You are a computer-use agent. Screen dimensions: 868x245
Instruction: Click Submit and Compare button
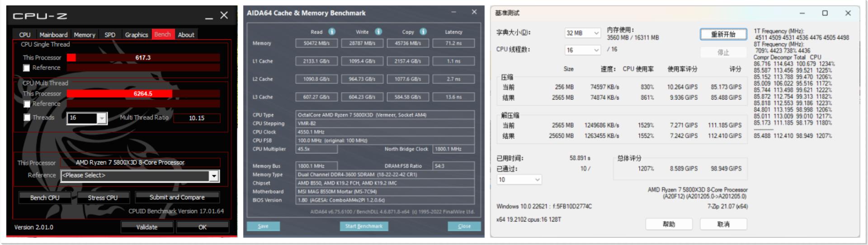[177, 197]
